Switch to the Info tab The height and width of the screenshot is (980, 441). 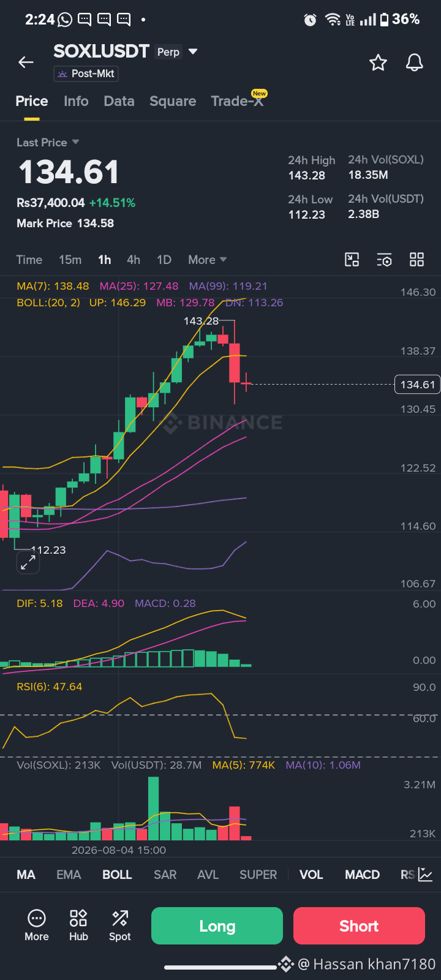76,101
